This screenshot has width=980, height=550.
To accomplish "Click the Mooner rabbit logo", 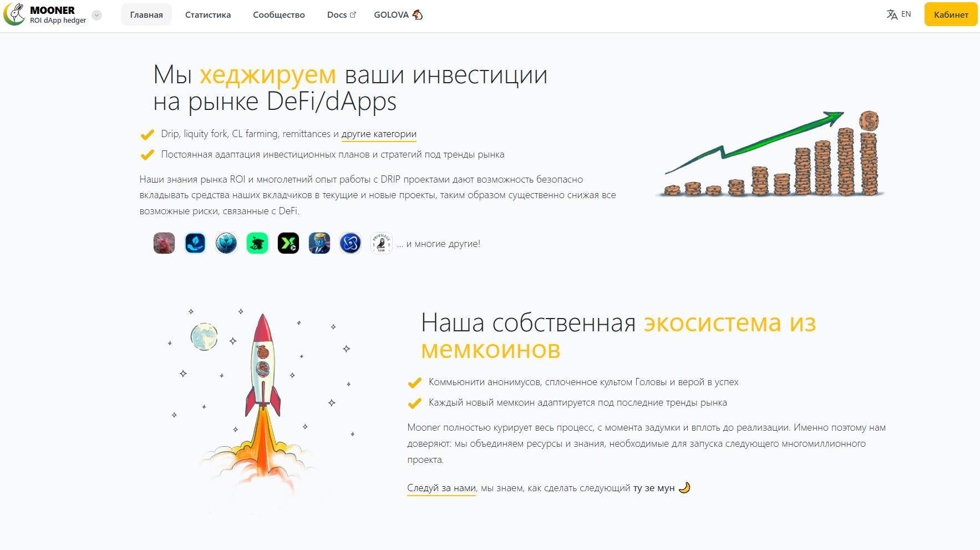I will (14, 14).
